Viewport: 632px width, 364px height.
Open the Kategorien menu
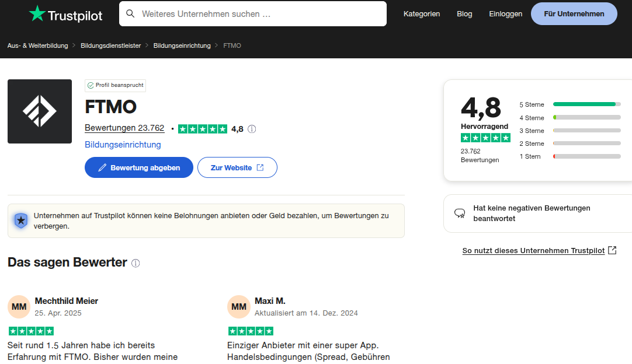click(422, 13)
